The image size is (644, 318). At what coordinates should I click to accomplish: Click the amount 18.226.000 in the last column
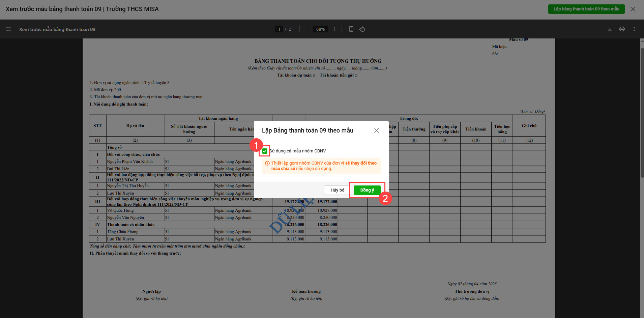[327, 225]
